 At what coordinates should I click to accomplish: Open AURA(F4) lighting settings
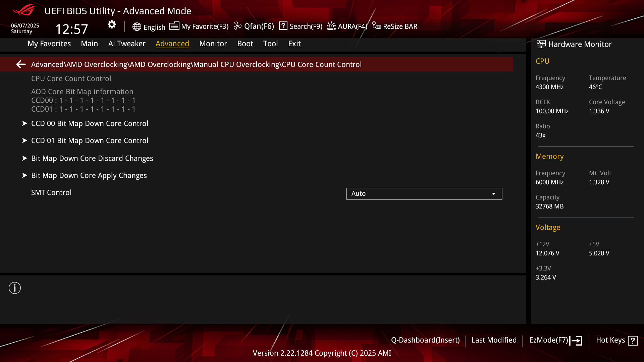pos(347,26)
